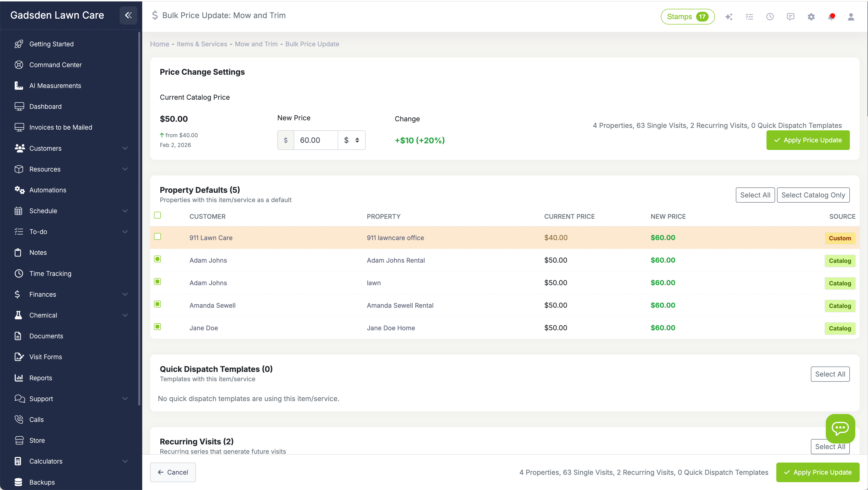Collapse the sidebar with the double-chevron

[128, 15]
